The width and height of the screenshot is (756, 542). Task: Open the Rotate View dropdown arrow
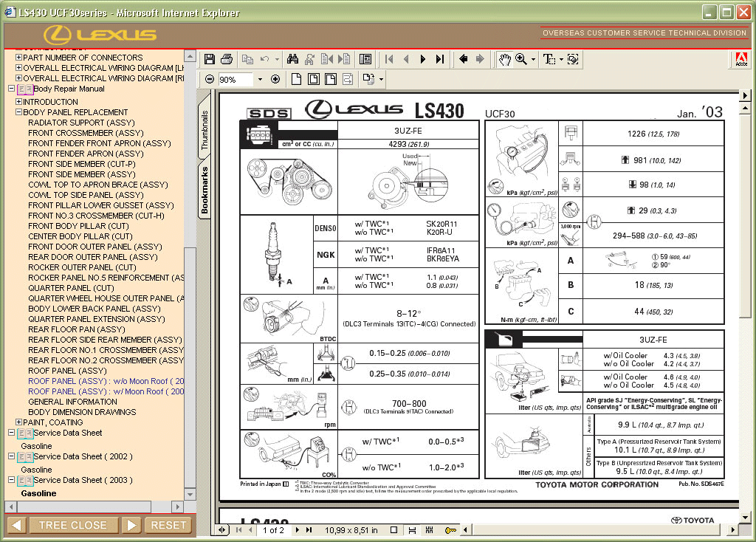pos(381,80)
